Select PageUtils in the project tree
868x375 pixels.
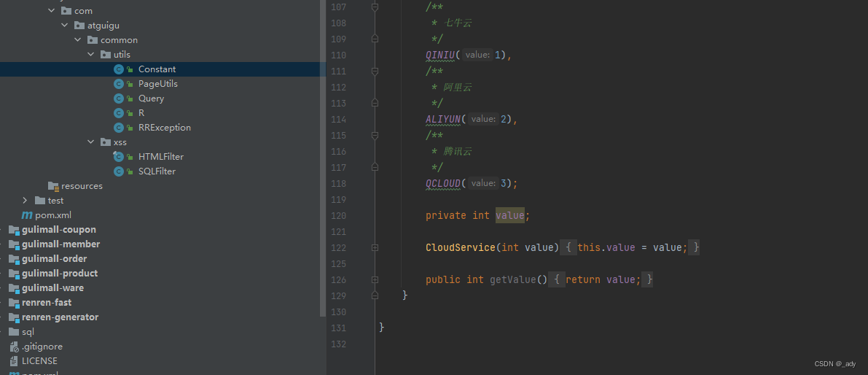pos(157,84)
